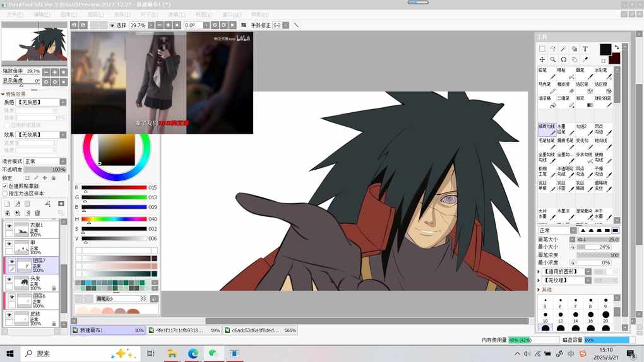Expand the 【无纹理】 texture options
Screen dimensions: 644x362
539,280
